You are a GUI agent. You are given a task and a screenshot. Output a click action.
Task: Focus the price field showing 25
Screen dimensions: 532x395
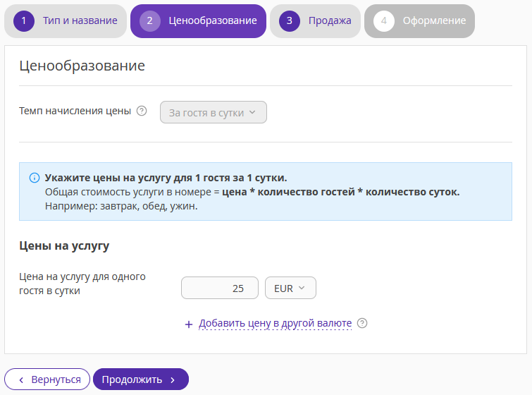tap(220, 288)
